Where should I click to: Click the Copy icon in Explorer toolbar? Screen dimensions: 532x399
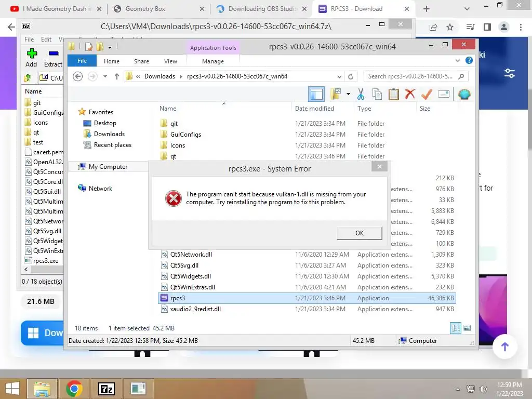tap(377, 94)
